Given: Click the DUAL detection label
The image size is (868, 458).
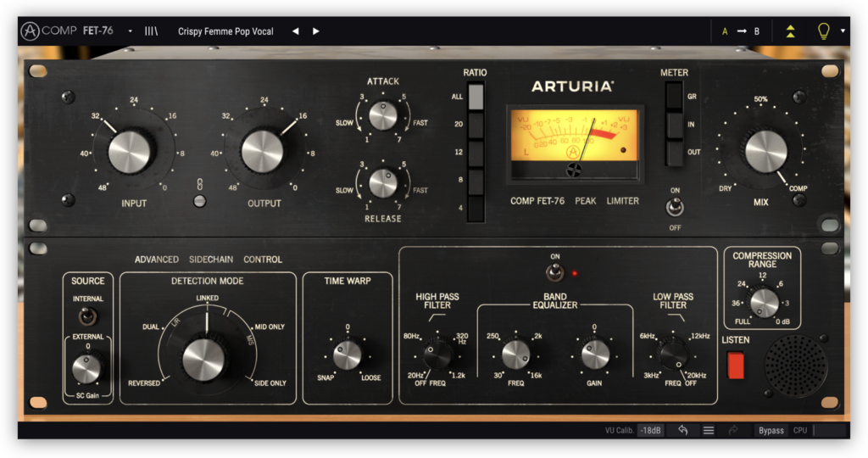Looking at the screenshot, I should coord(151,327).
